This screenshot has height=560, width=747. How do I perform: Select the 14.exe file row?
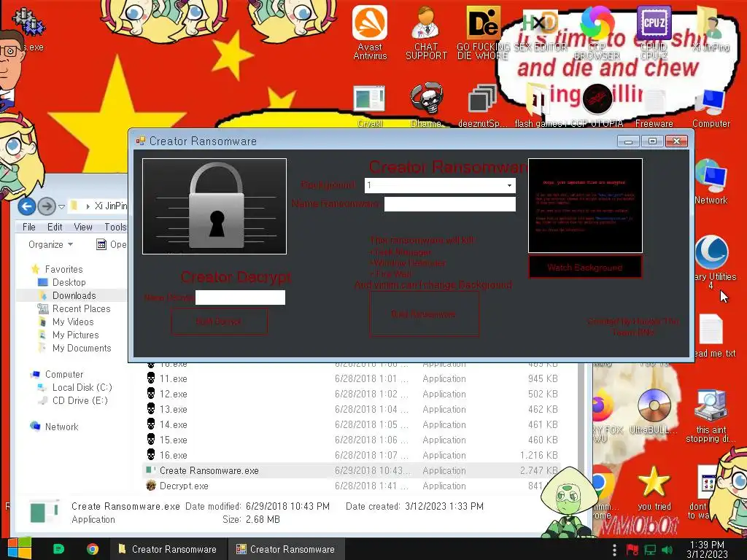click(352, 425)
